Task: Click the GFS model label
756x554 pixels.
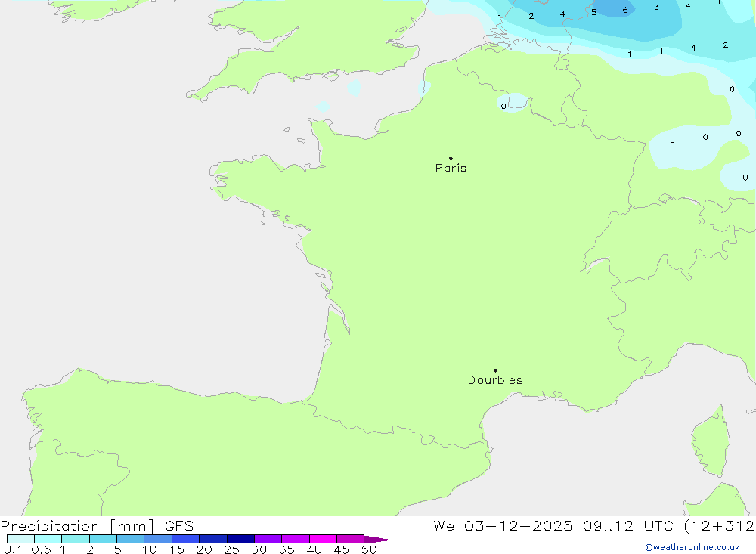Action: click(x=179, y=526)
